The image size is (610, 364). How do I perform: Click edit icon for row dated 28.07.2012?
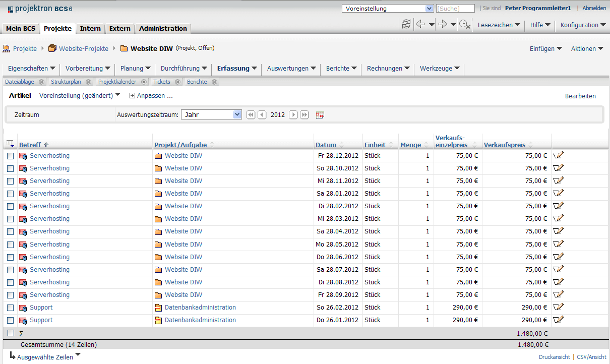click(558, 269)
